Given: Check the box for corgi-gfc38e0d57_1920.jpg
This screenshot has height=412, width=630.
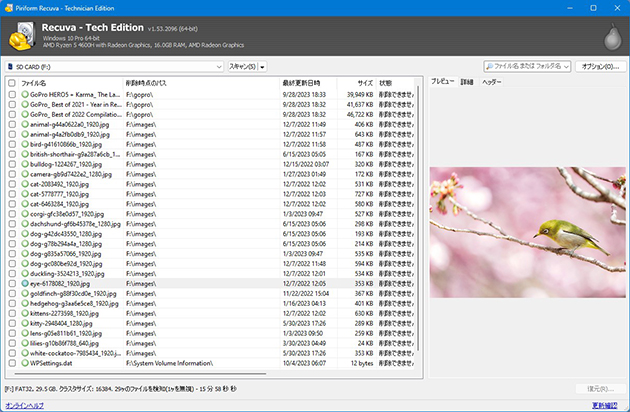Looking at the screenshot, I should [12, 214].
